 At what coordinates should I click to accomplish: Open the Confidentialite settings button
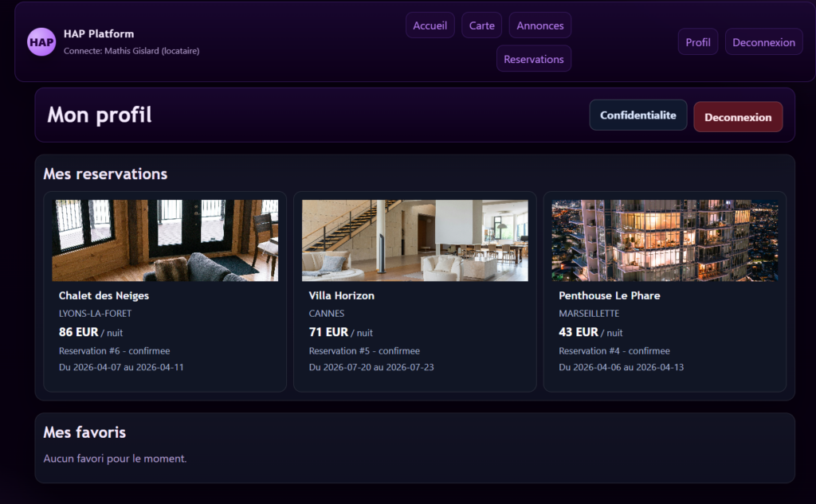pyautogui.click(x=637, y=115)
